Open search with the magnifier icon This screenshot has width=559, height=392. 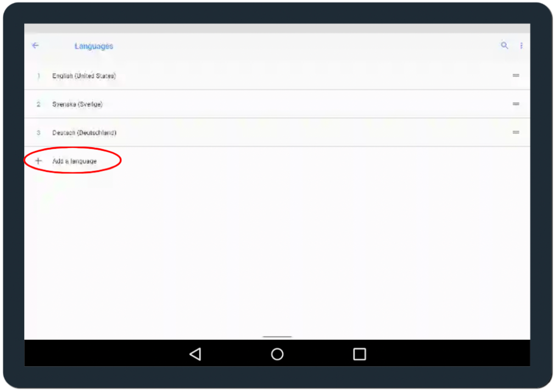click(505, 46)
